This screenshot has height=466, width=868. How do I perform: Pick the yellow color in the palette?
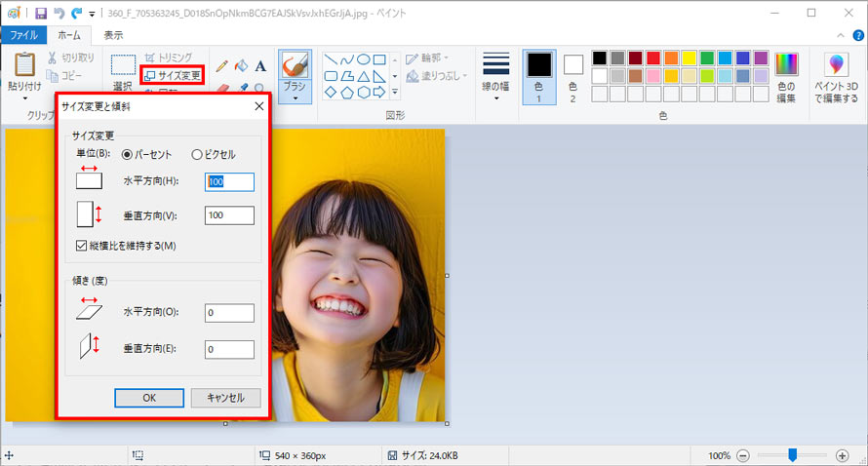tap(690, 58)
